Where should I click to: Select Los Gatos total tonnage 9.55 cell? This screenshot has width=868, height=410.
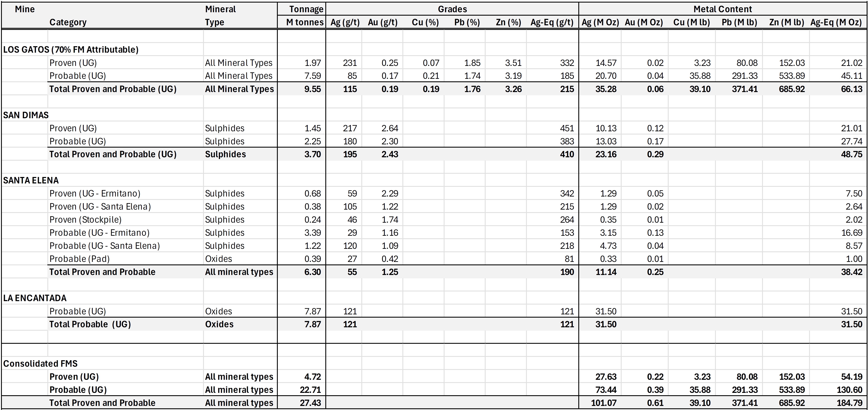click(x=312, y=89)
